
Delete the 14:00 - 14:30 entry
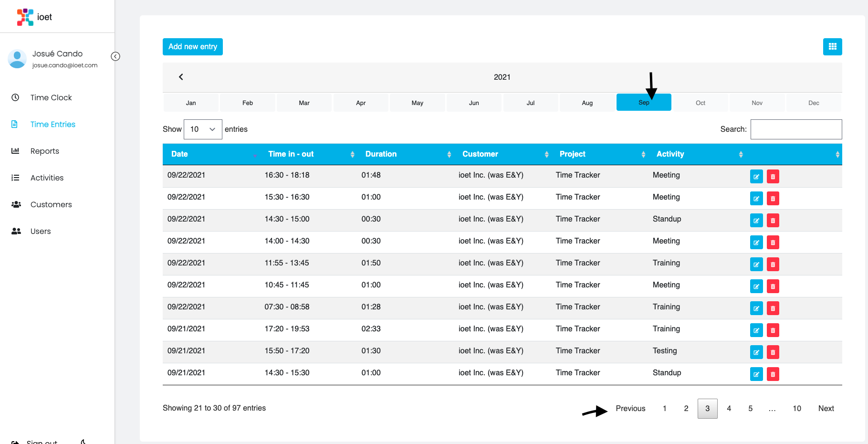[x=773, y=243]
